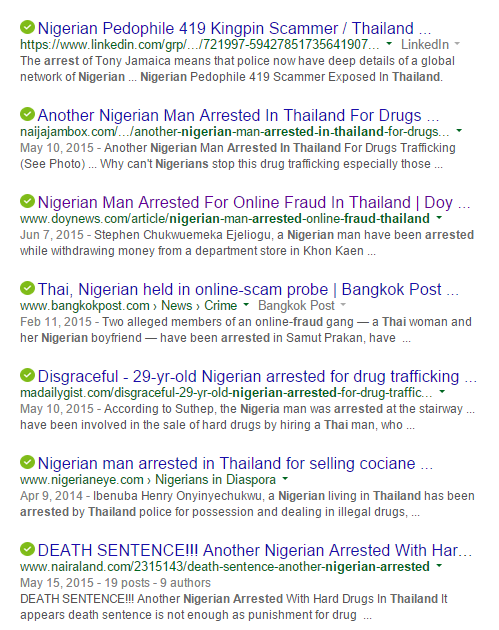Expand dropdown arrow after linkedin.com URL
The height and width of the screenshot is (630, 499).
389,43
